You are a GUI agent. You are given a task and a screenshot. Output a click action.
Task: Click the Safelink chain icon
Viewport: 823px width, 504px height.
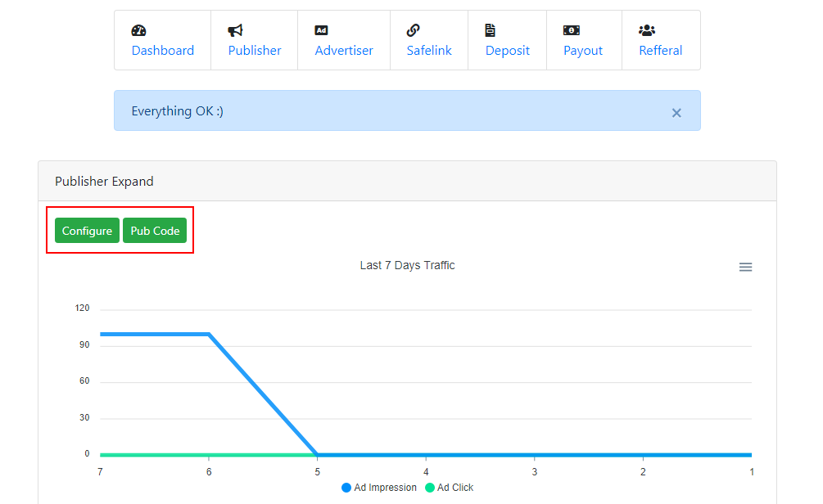click(414, 30)
